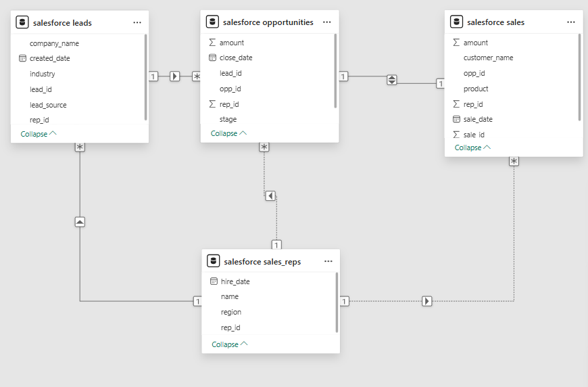588x387 pixels.
Task: Collapse the salesforce sales_reps table
Action: (x=230, y=344)
